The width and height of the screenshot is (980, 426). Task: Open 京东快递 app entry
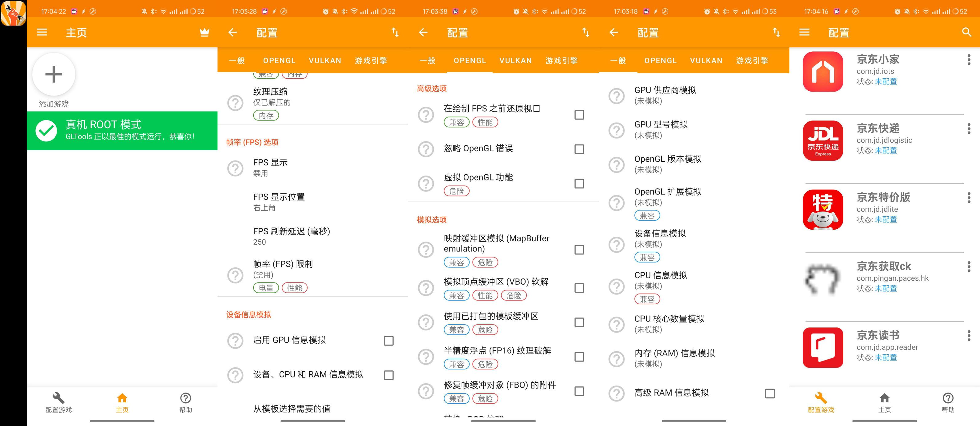pyautogui.click(x=884, y=140)
